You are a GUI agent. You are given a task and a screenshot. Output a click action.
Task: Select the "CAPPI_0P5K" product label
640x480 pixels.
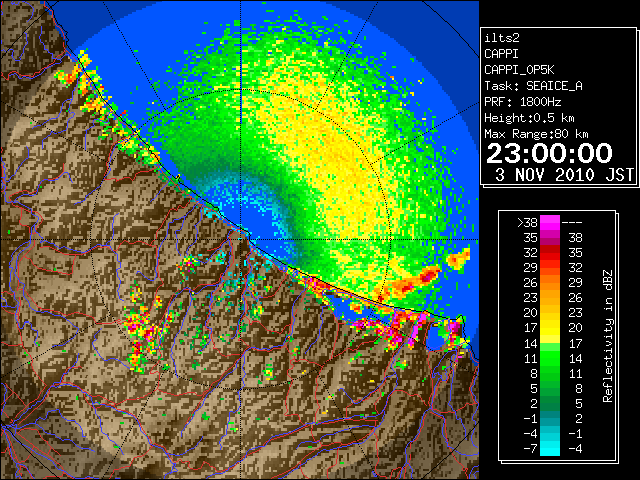519,70
